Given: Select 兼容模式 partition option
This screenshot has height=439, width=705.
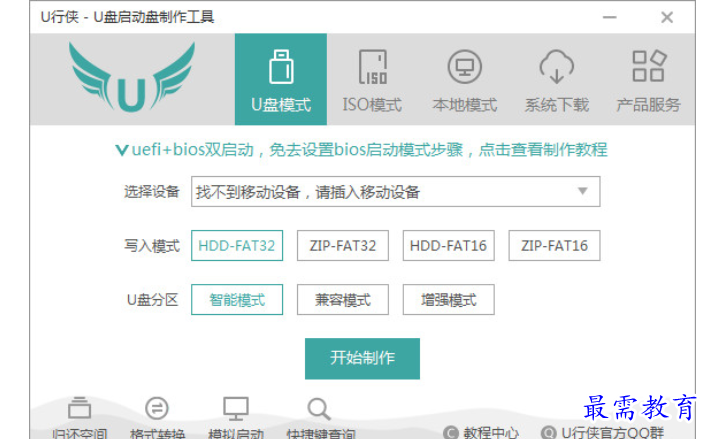Looking at the screenshot, I should (x=343, y=300).
